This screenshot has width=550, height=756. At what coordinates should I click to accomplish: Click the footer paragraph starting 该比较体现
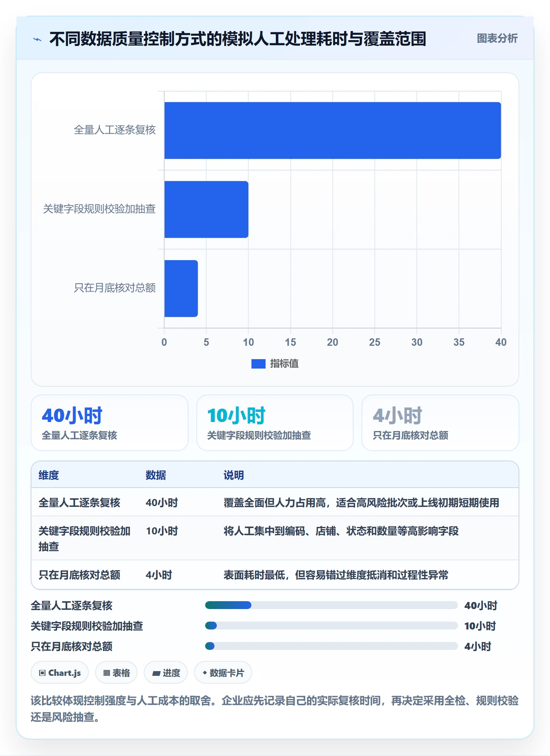tap(275, 708)
